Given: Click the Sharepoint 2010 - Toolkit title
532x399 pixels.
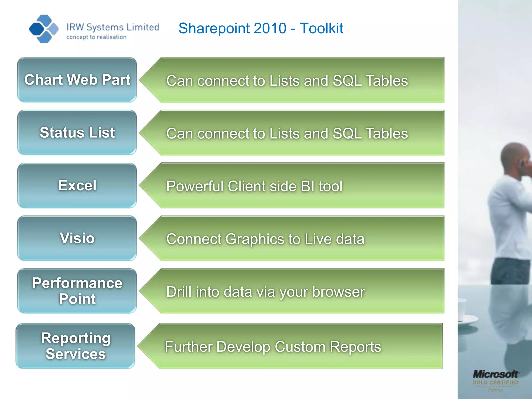Looking at the screenshot, I should pos(261,28).
